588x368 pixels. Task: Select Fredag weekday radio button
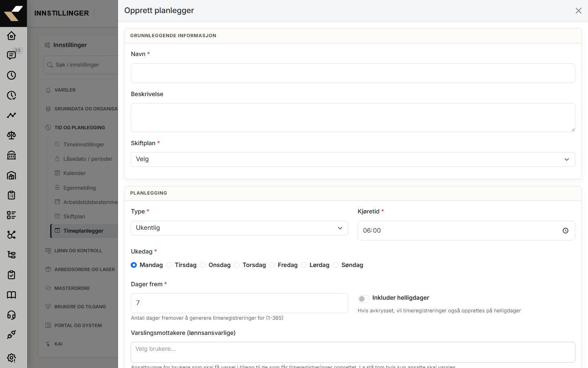click(272, 265)
